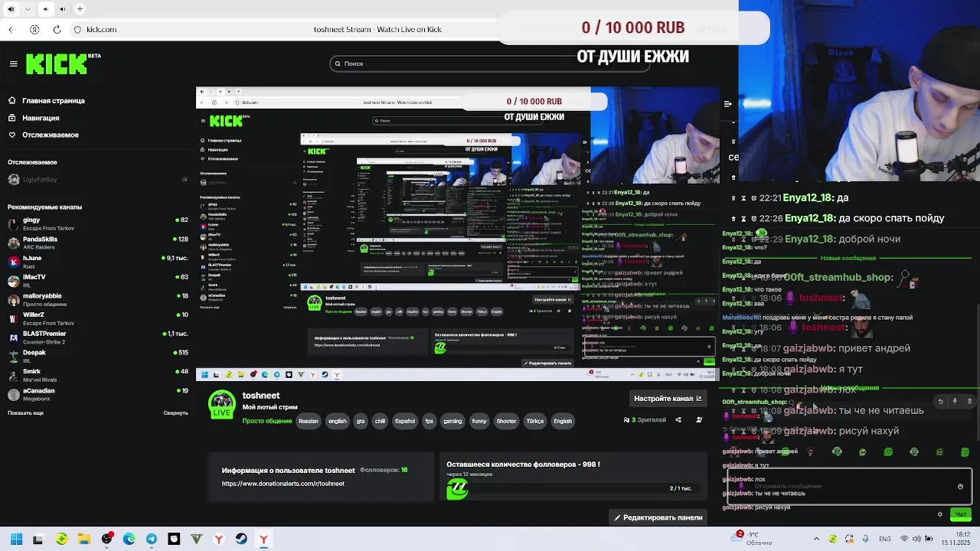This screenshot has width=980, height=551.
Task: Open Deepak recommended channel
Action: pos(98,356)
